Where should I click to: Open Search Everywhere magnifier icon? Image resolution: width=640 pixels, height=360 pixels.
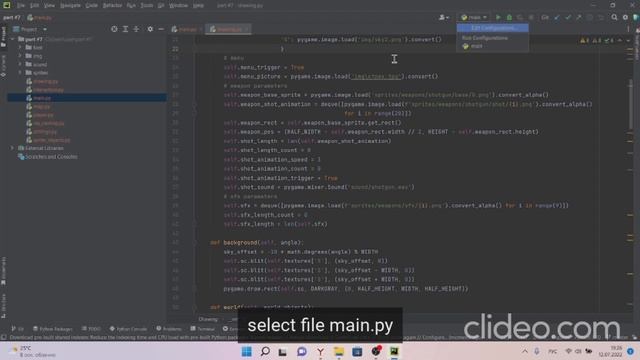[x=614, y=18]
